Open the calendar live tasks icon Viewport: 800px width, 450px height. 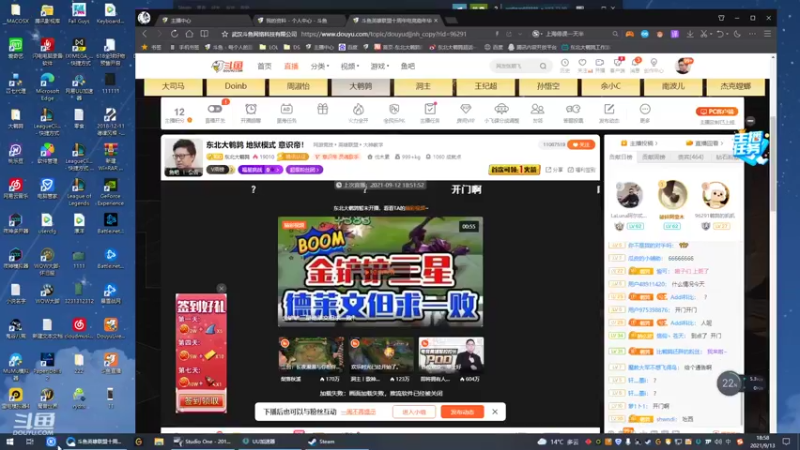pyautogui.click(x=286, y=109)
